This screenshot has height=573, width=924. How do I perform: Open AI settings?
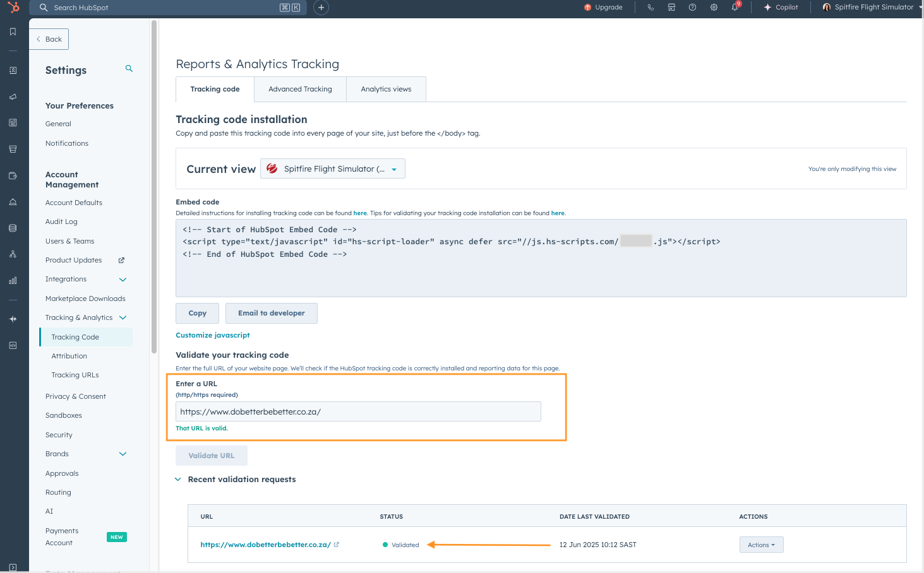(x=49, y=511)
